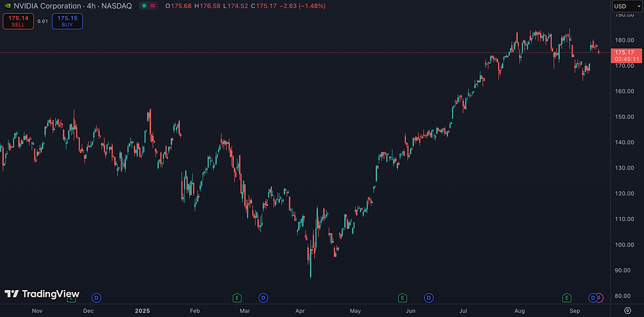Click the earnings E marker above Jun
Image resolution: width=644 pixels, height=317 pixels.
tap(402, 297)
